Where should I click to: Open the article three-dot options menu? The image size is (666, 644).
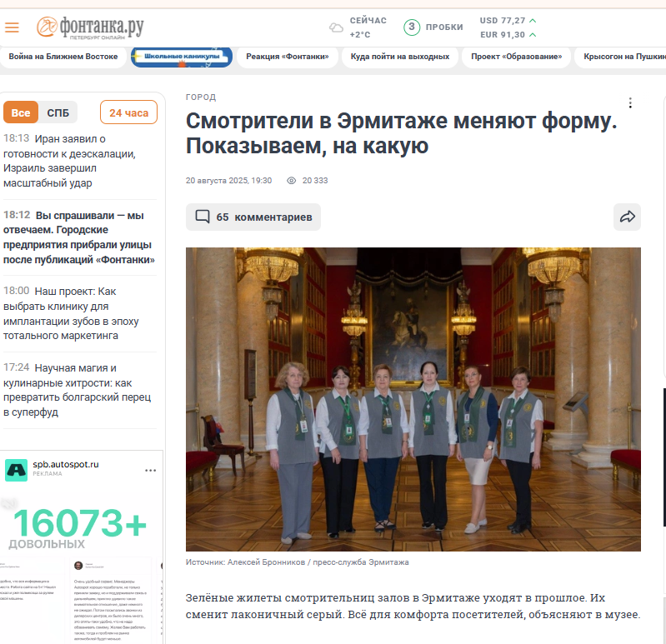630,102
